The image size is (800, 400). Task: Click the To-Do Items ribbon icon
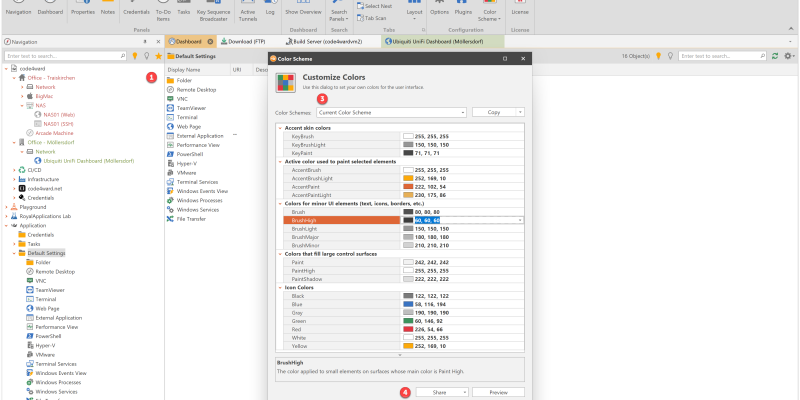(x=163, y=12)
